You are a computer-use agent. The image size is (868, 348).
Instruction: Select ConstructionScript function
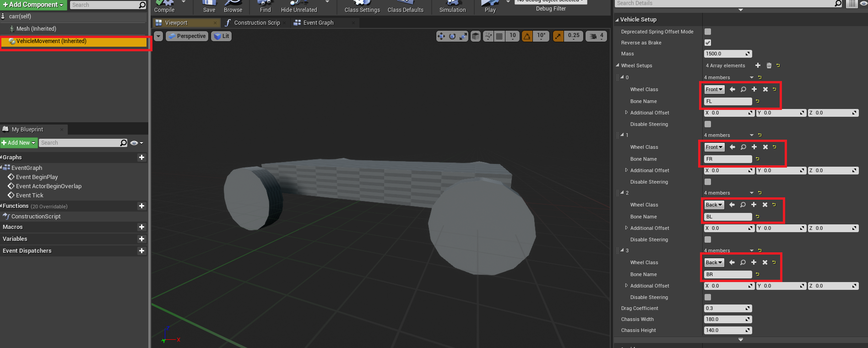pos(36,217)
